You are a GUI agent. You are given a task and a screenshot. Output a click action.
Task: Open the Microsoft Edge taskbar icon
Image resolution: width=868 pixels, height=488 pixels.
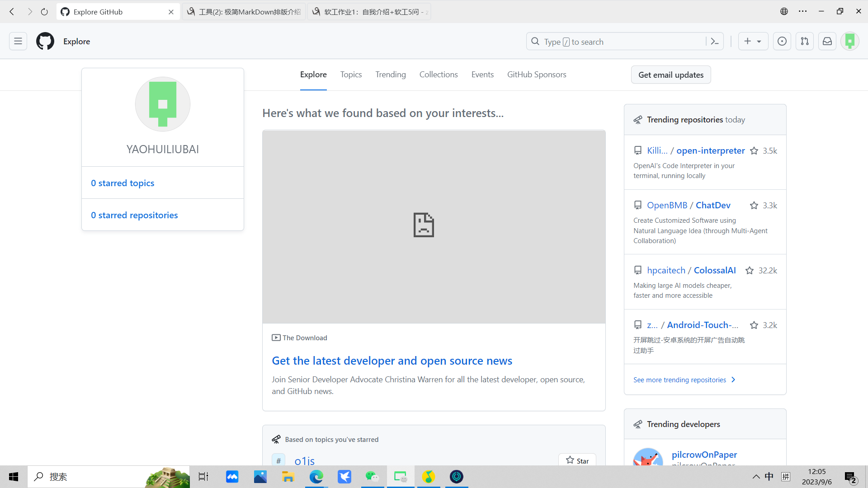click(x=316, y=477)
